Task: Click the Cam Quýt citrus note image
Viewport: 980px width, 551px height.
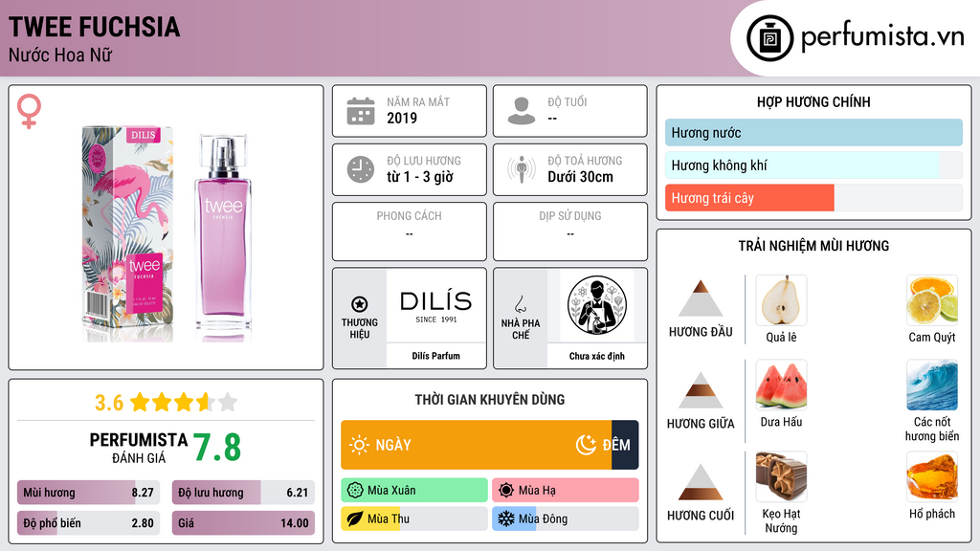Action: [x=932, y=299]
